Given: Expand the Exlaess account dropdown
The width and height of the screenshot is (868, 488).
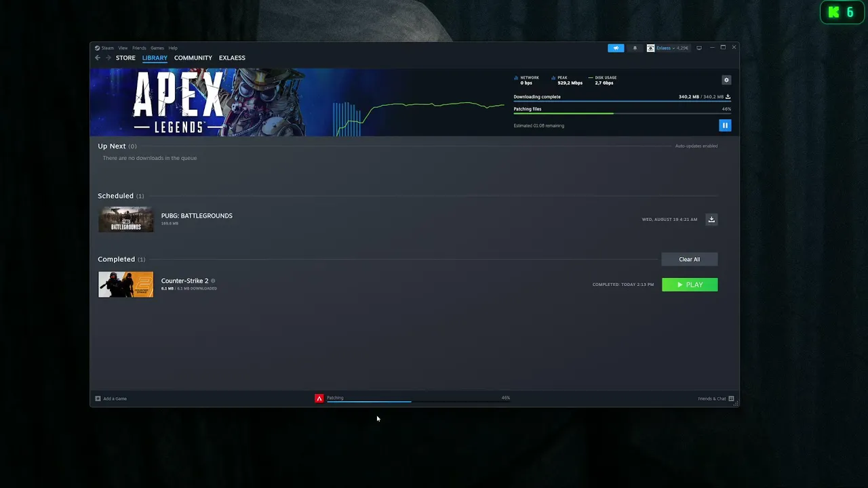Looking at the screenshot, I should click(x=672, y=48).
